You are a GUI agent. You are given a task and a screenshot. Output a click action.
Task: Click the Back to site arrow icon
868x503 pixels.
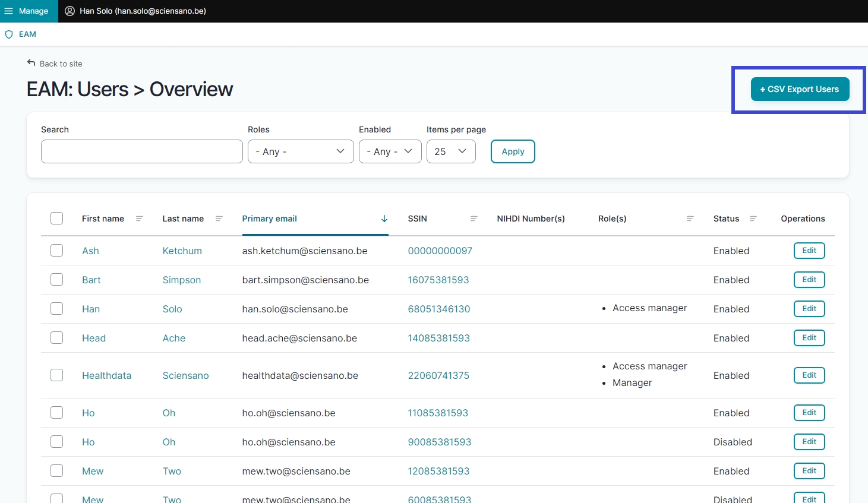(31, 63)
